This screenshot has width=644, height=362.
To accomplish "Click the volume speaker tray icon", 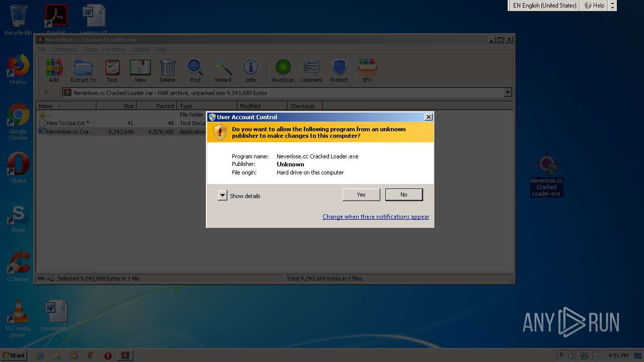I will tap(572, 355).
